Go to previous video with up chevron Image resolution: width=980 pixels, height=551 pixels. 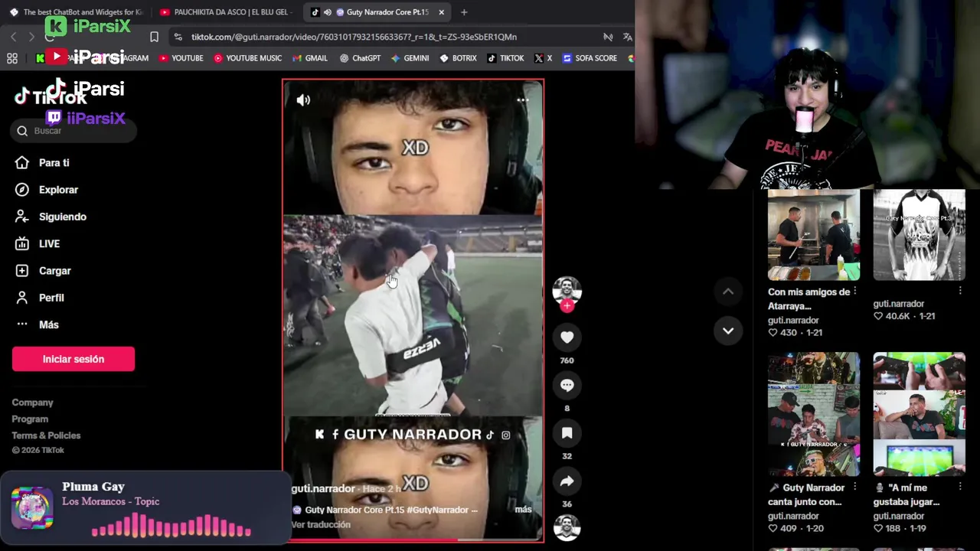[728, 292]
